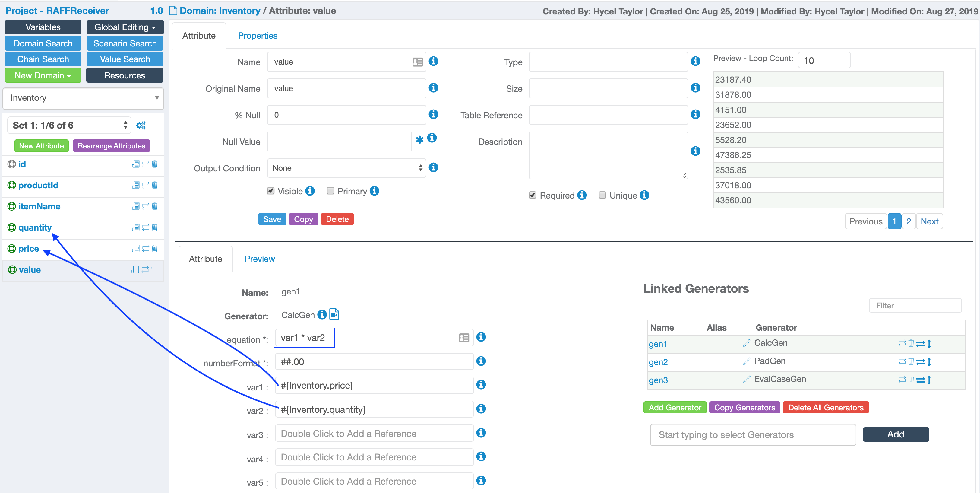Click the copy icon on itemName row
The image size is (980, 493).
(135, 206)
